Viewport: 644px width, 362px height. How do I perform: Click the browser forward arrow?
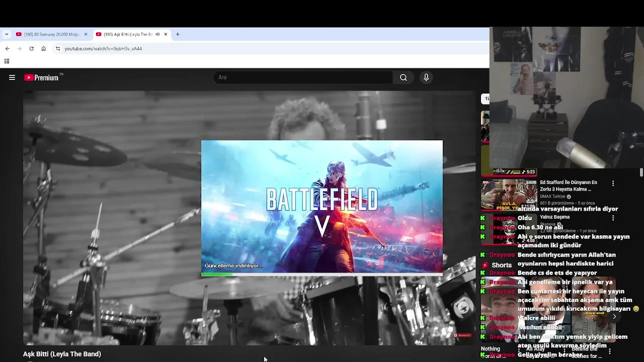click(x=19, y=49)
